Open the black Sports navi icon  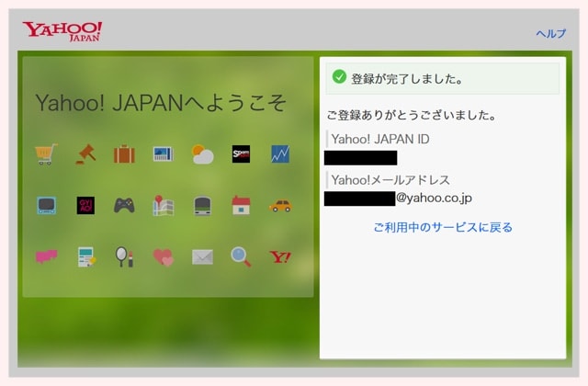tap(241, 153)
